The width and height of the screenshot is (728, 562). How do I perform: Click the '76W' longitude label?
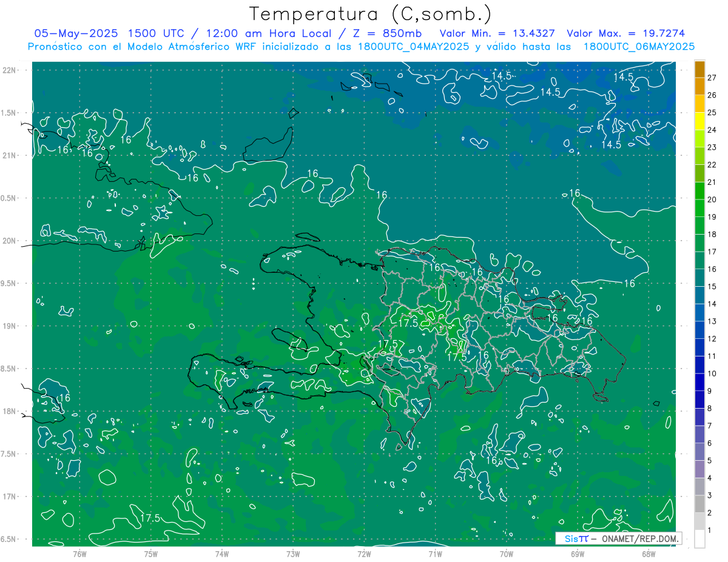tap(79, 554)
